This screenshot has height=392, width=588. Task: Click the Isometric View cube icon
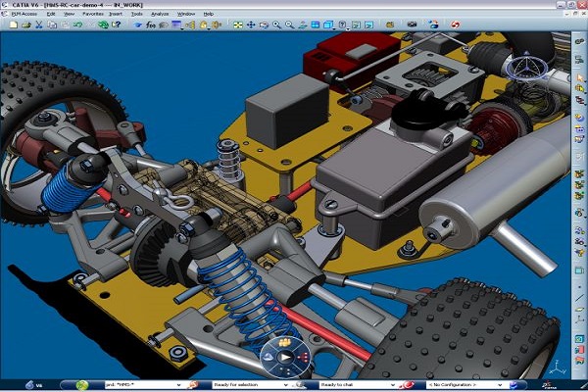pyautogui.click(x=327, y=25)
